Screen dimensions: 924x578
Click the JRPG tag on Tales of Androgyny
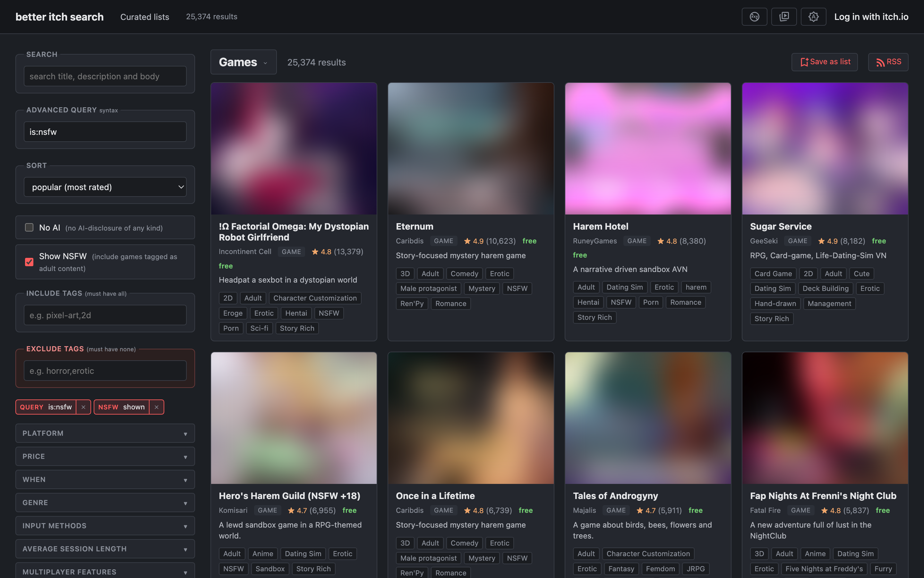point(695,569)
